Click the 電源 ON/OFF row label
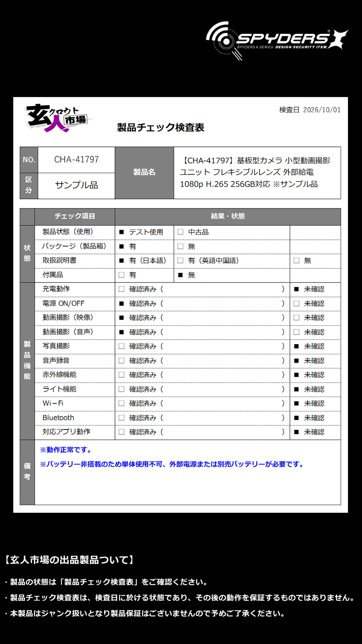This screenshot has width=362, height=644. coord(64,303)
